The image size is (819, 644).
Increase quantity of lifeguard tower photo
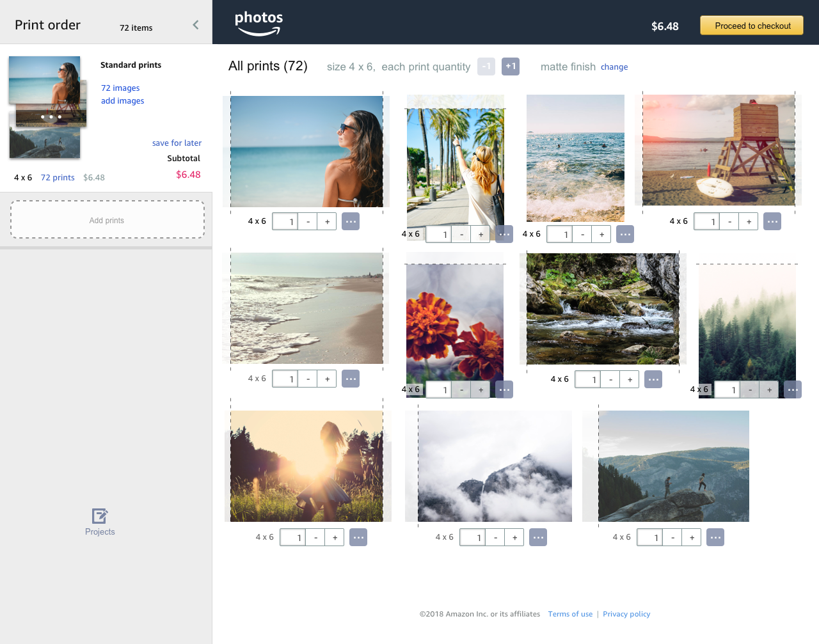click(749, 222)
